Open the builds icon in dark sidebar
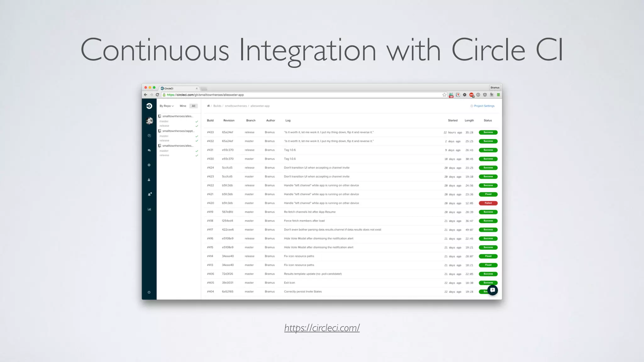The image size is (644, 362). click(149, 136)
